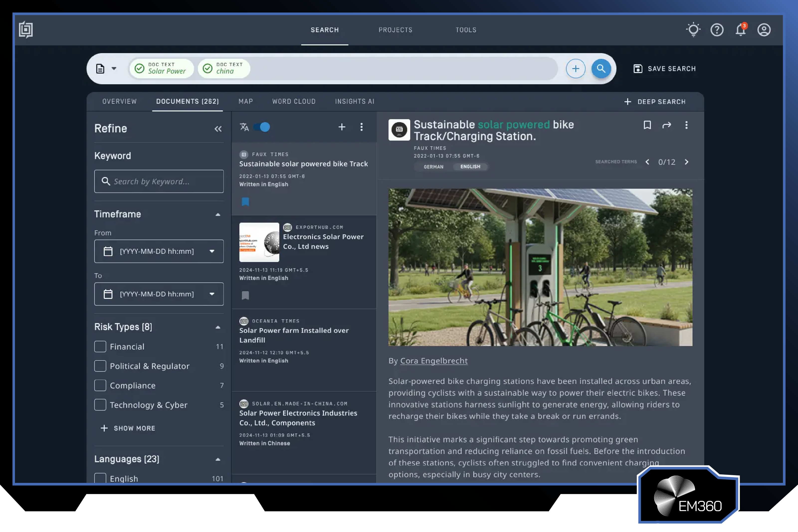The image size is (798, 532).
Task: Switch article language to German
Action: point(433,167)
